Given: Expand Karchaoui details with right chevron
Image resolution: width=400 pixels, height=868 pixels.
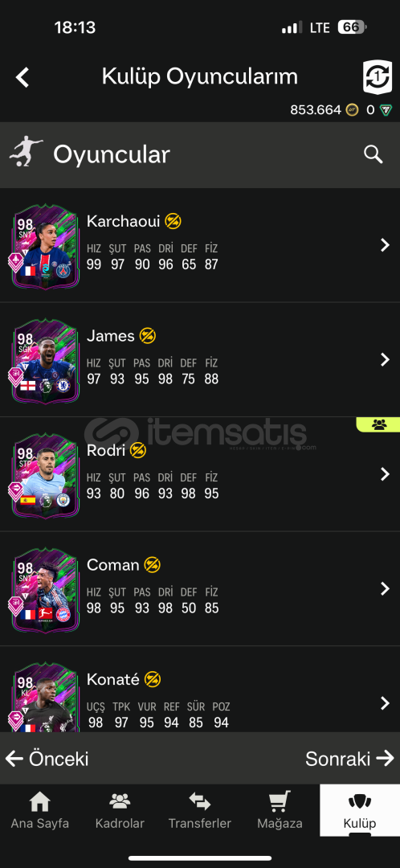Looking at the screenshot, I should [x=385, y=245].
